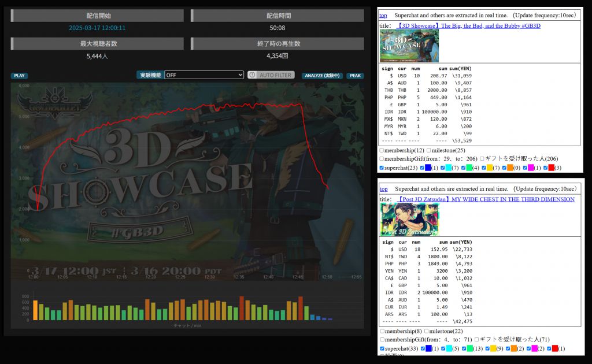Viewport: 592px width, 364px height.
Task: Click the grand total \42,475
Action: click(462, 321)
